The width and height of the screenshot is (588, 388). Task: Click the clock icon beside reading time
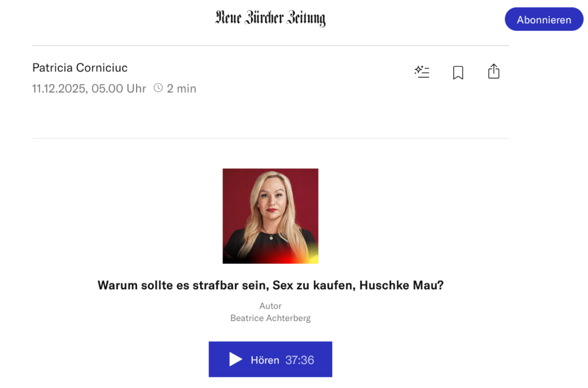point(158,88)
